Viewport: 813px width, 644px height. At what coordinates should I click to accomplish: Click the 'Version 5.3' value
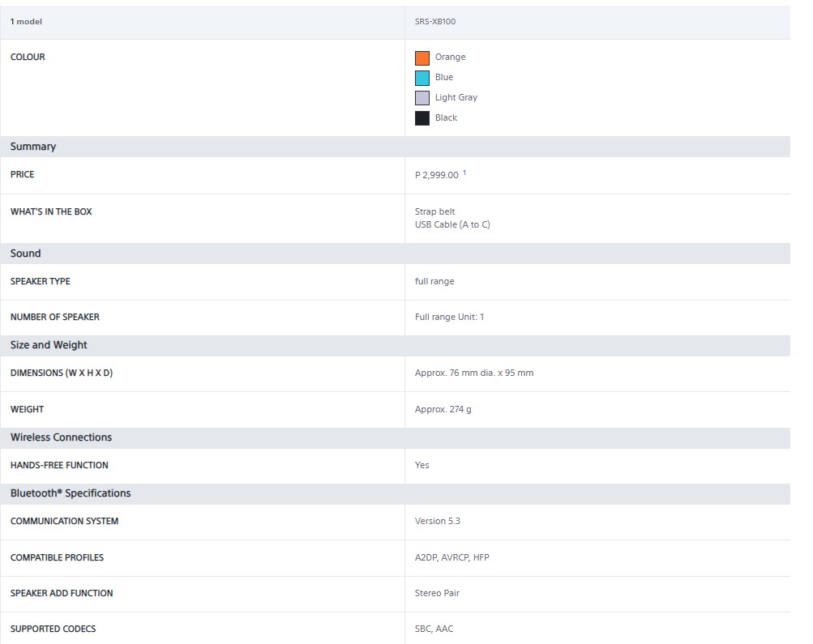click(x=437, y=521)
